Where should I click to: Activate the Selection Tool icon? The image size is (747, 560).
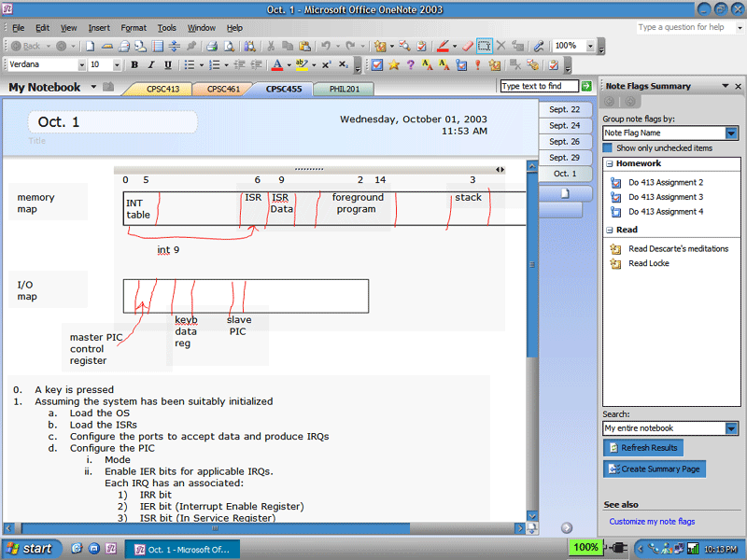(x=485, y=46)
